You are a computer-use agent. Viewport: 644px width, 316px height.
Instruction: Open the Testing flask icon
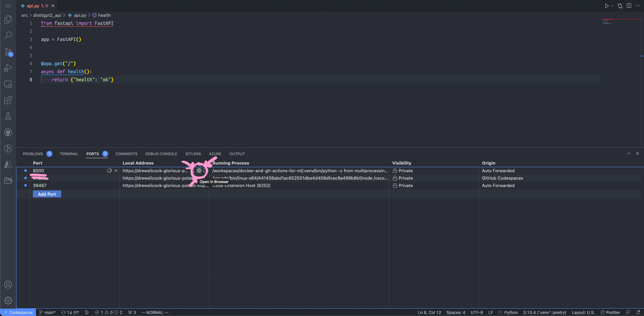tap(8, 116)
